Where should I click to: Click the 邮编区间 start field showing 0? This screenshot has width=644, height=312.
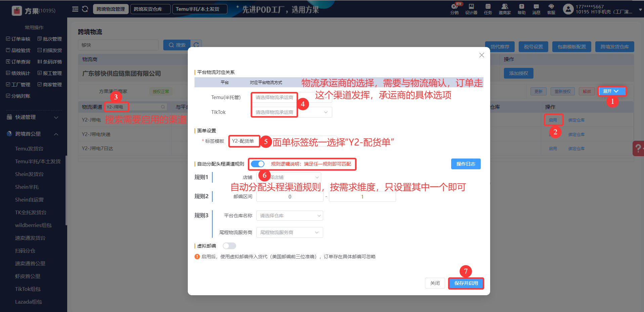(290, 197)
